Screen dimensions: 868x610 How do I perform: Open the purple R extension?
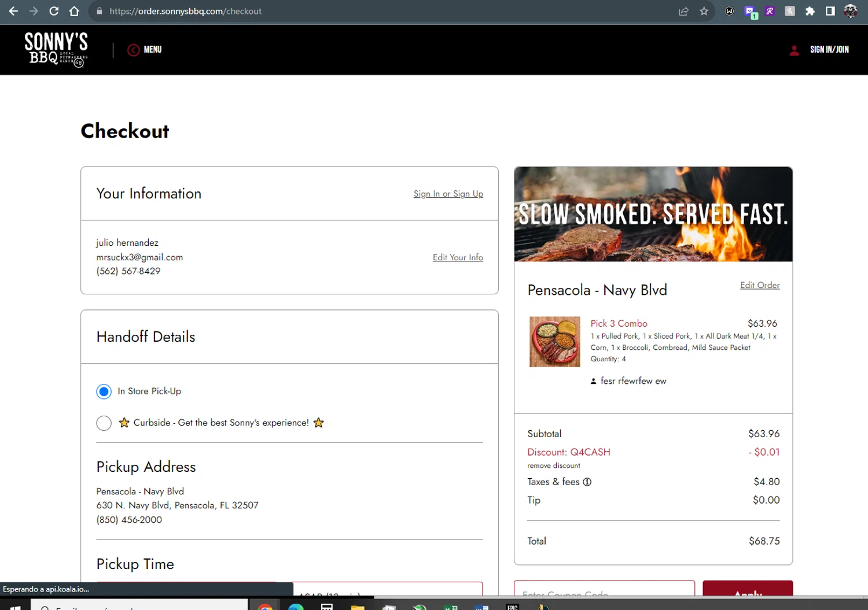(x=770, y=11)
